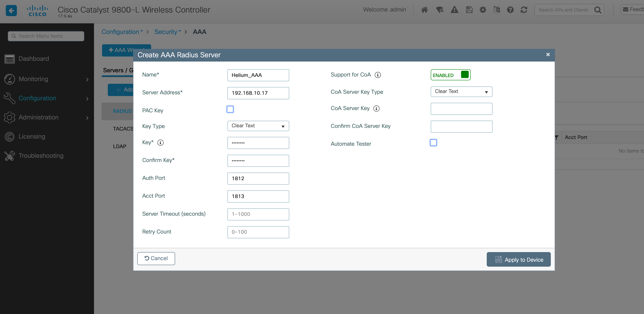The width and height of the screenshot is (644, 314).
Task: Enable the Automate Tester checkbox
Action: pyautogui.click(x=433, y=143)
